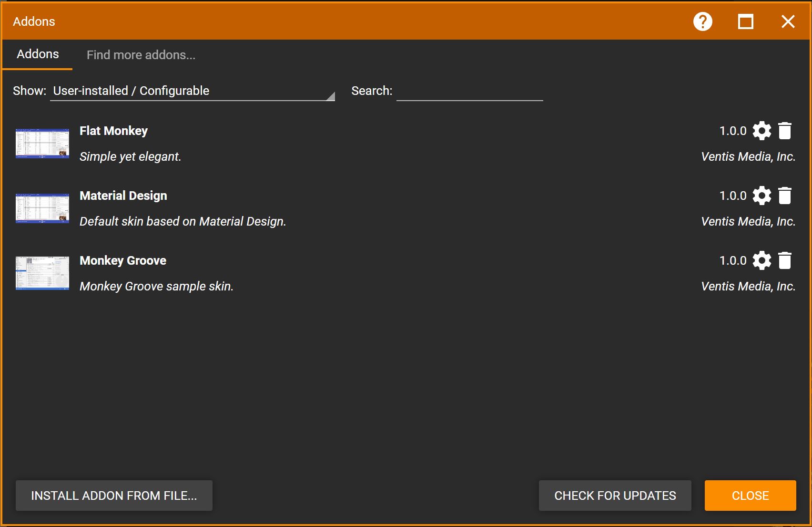This screenshot has width=812, height=527.
Task: Click the Flat Monkey skin thumbnail
Action: tap(42, 143)
